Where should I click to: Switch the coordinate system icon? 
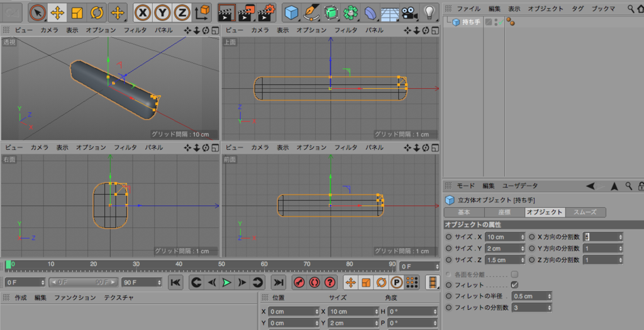(202, 13)
